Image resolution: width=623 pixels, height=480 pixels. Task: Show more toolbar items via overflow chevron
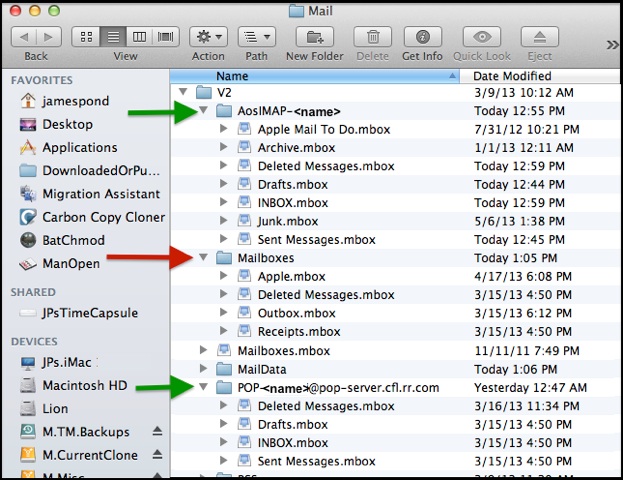coord(612,45)
